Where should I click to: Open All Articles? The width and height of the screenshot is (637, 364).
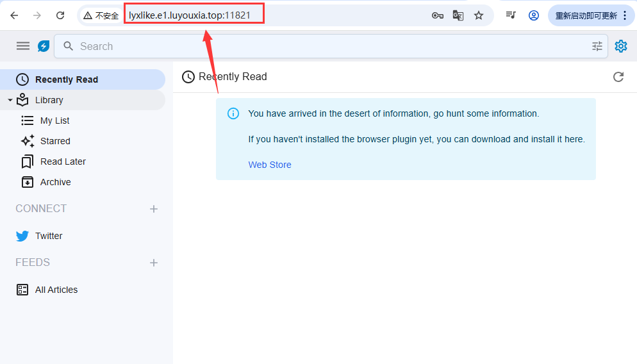[x=56, y=290]
